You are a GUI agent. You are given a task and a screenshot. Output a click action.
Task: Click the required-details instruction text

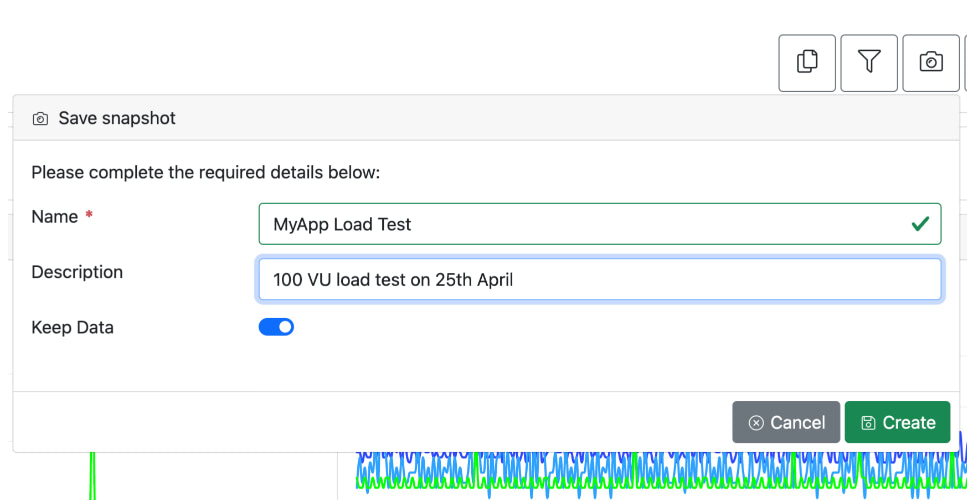pos(206,172)
